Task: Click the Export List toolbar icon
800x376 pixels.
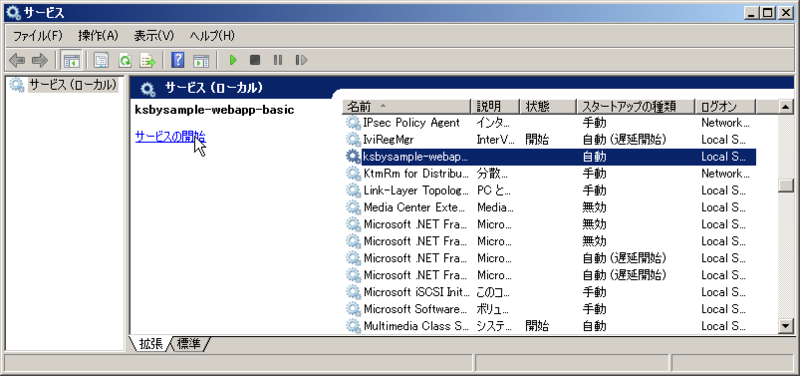Action: pyautogui.click(x=148, y=61)
